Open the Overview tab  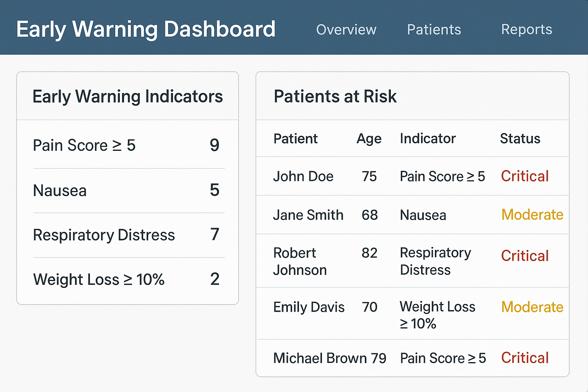pyautogui.click(x=346, y=30)
